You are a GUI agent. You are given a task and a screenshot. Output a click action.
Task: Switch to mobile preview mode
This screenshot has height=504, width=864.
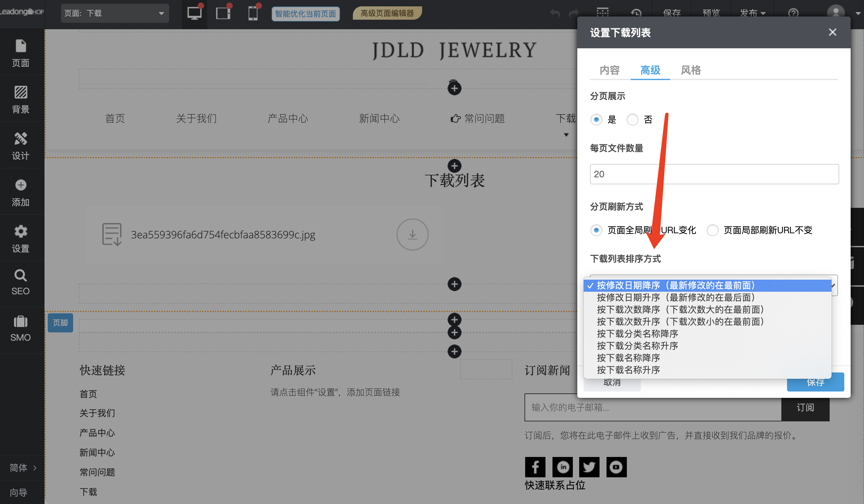[x=253, y=13]
